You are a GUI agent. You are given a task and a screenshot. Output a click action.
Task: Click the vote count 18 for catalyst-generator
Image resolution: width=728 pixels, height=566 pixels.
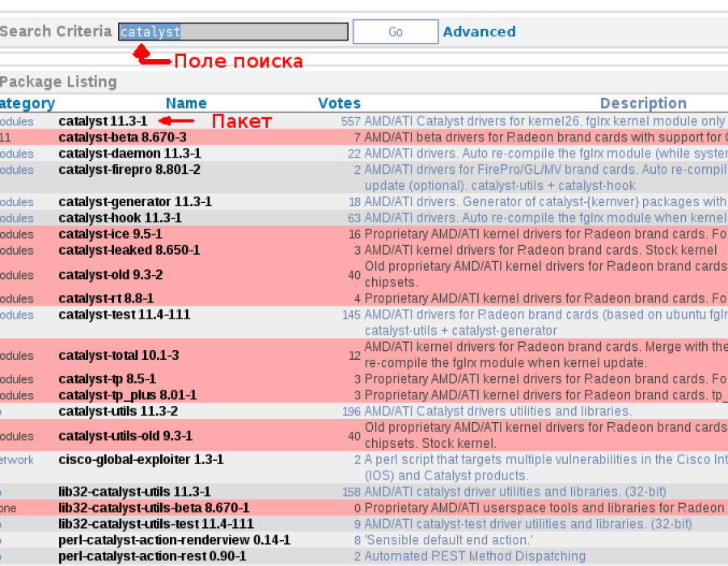click(354, 202)
